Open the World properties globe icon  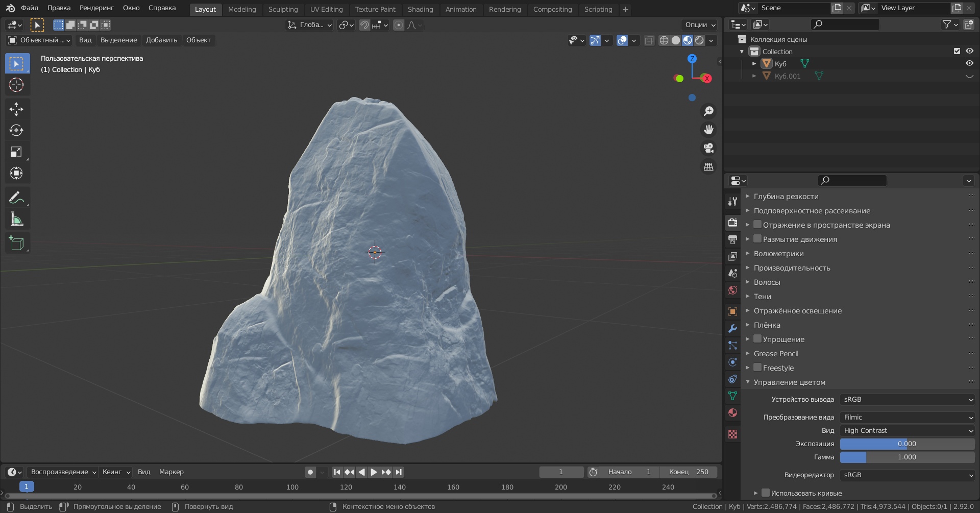(732, 290)
